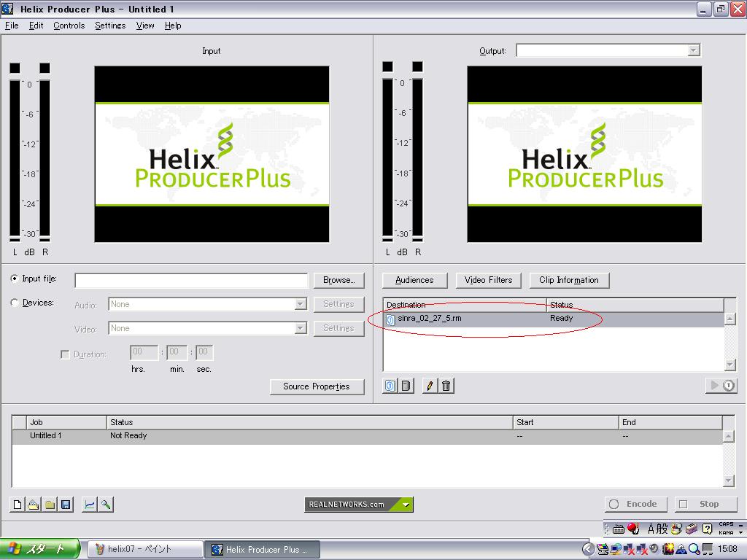Delete destination using trash icon
The height and width of the screenshot is (560, 747).
coord(446,386)
